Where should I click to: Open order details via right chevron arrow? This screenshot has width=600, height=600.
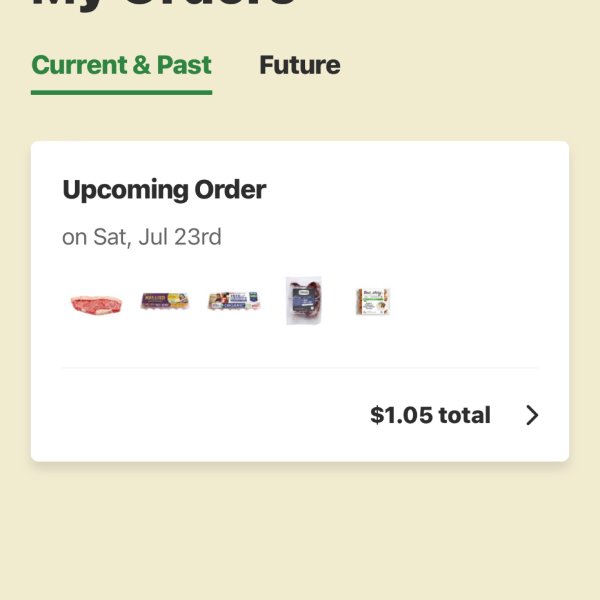pos(532,415)
